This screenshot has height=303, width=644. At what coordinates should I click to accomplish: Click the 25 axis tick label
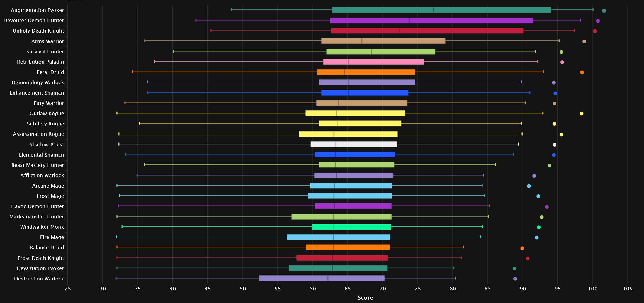(x=67, y=289)
